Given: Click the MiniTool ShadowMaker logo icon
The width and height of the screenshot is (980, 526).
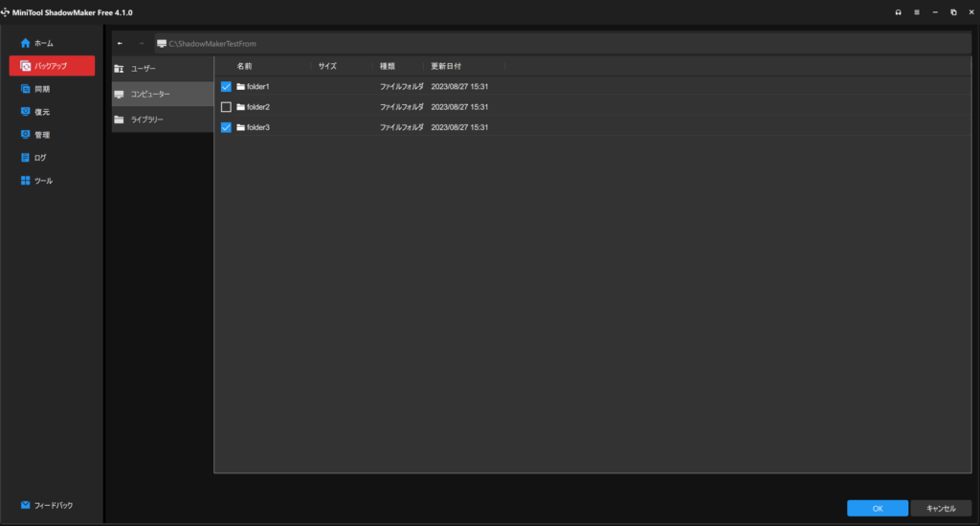Looking at the screenshot, I should pyautogui.click(x=6, y=12).
